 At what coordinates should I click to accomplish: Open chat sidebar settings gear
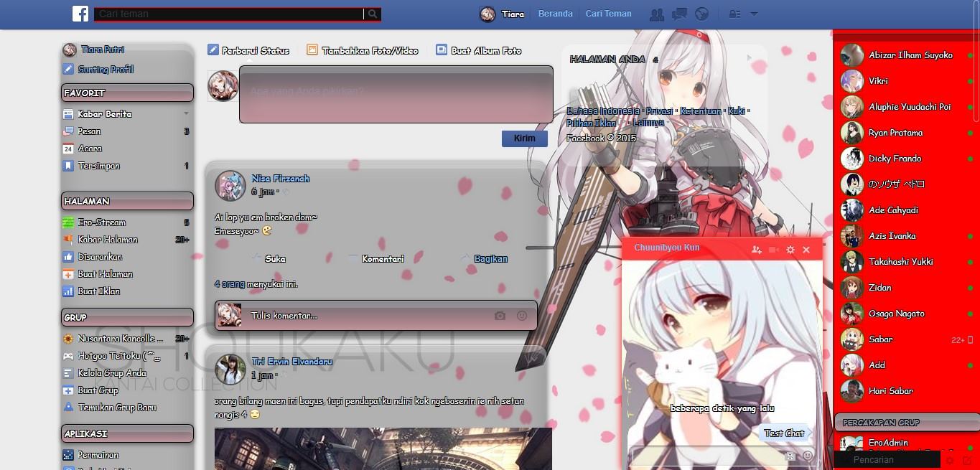click(x=950, y=460)
